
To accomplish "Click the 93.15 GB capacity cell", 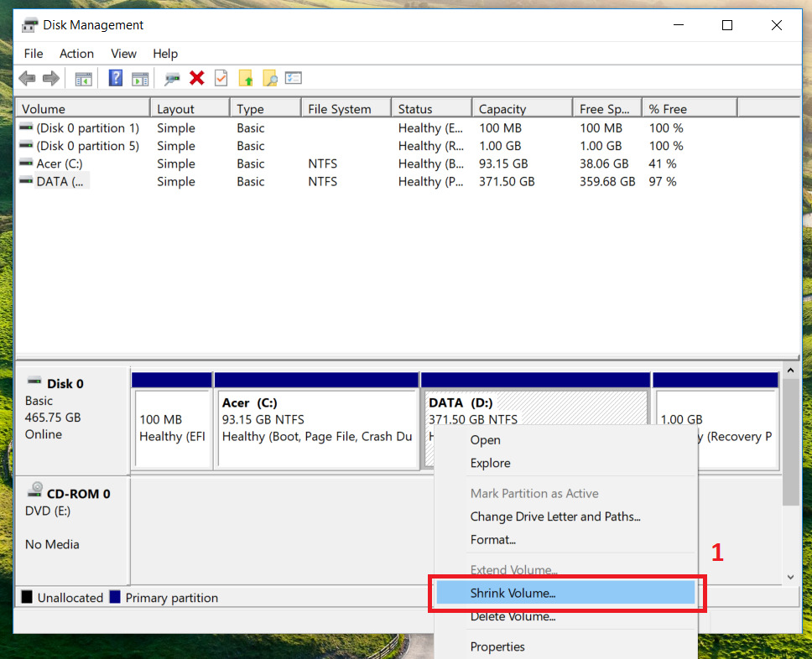I will click(x=502, y=163).
